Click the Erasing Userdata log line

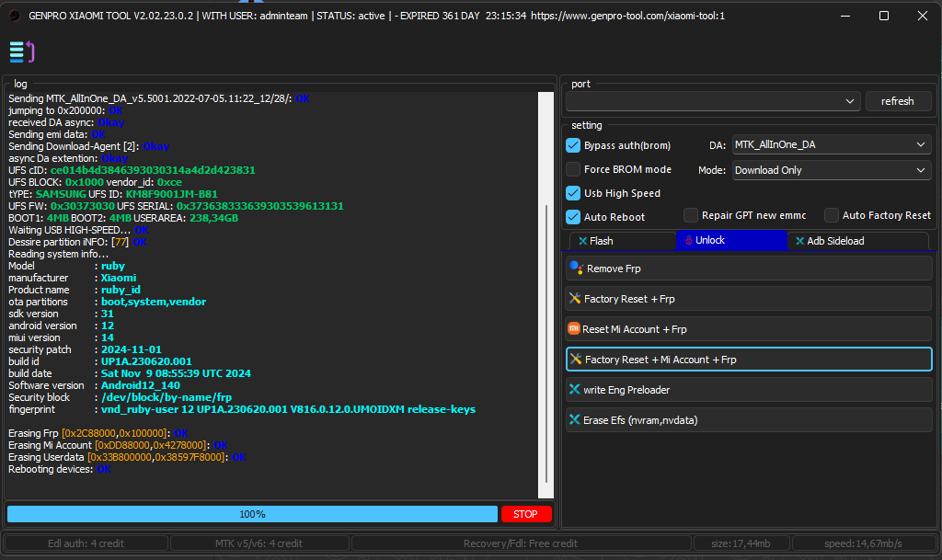tap(127, 457)
